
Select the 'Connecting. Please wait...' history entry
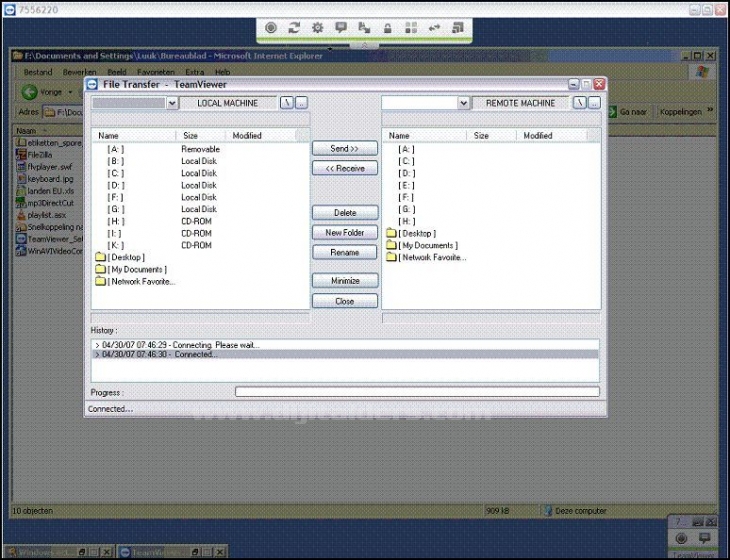click(345, 345)
